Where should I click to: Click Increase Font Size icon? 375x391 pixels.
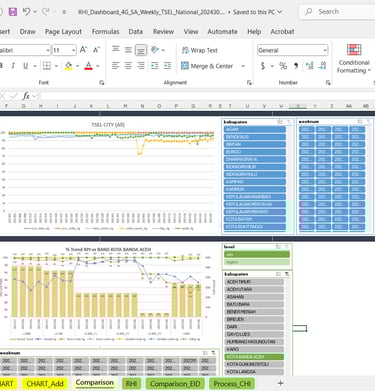[83, 50]
